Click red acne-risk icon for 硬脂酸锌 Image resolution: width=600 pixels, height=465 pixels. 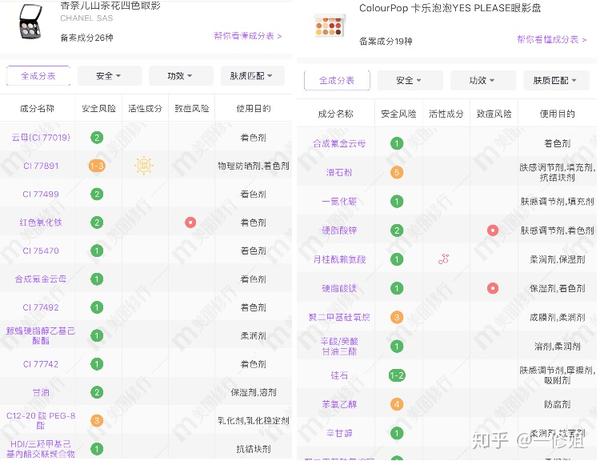tap(493, 230)
